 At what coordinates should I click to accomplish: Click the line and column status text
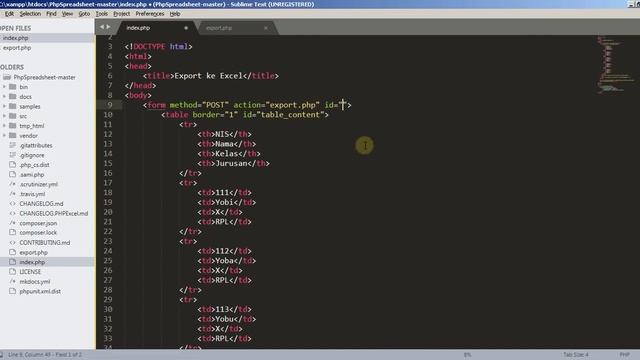(45, 355)
